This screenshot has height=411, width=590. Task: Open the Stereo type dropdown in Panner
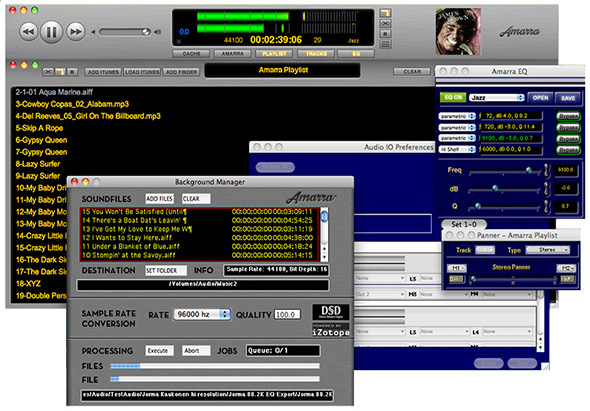pyautogui.click(x=547, y=250)
